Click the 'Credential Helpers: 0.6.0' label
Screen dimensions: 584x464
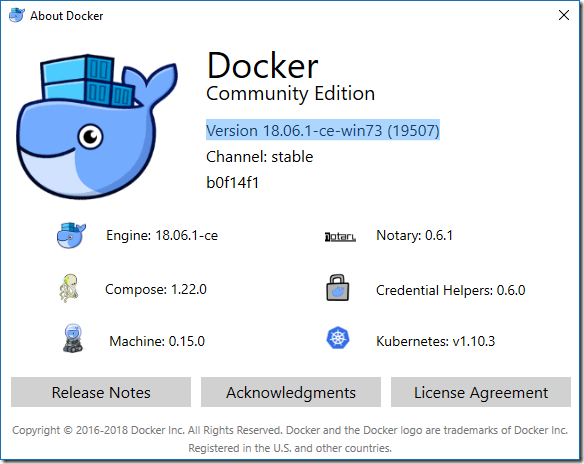coord(451,290)
